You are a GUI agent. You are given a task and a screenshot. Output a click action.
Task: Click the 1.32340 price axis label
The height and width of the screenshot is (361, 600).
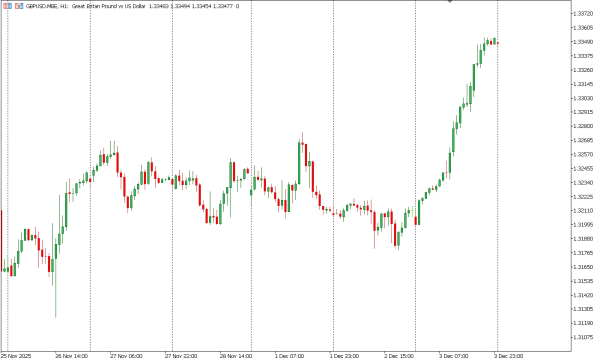pos(582,183)
